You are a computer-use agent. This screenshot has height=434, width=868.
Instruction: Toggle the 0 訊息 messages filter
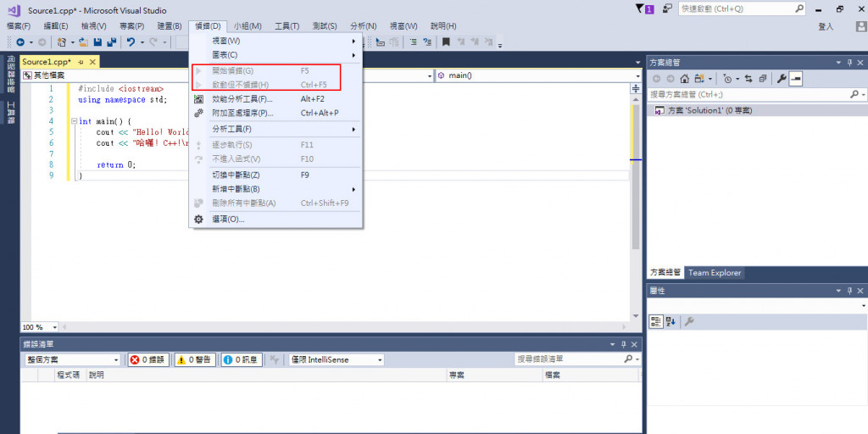point(242,359)
